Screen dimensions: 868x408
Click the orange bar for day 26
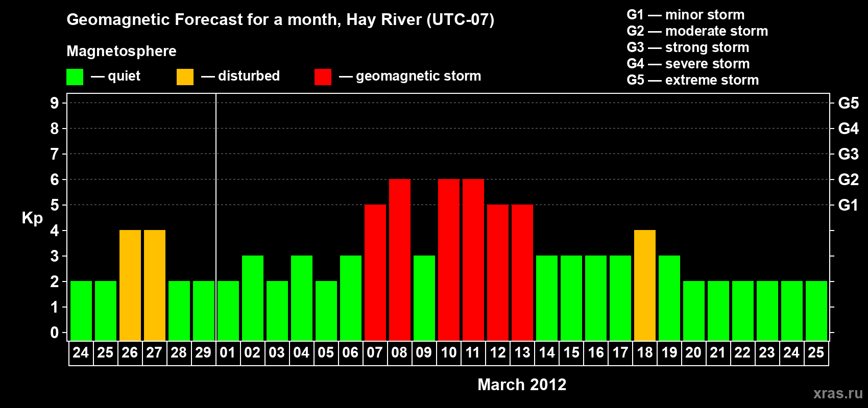click(130, 285)
